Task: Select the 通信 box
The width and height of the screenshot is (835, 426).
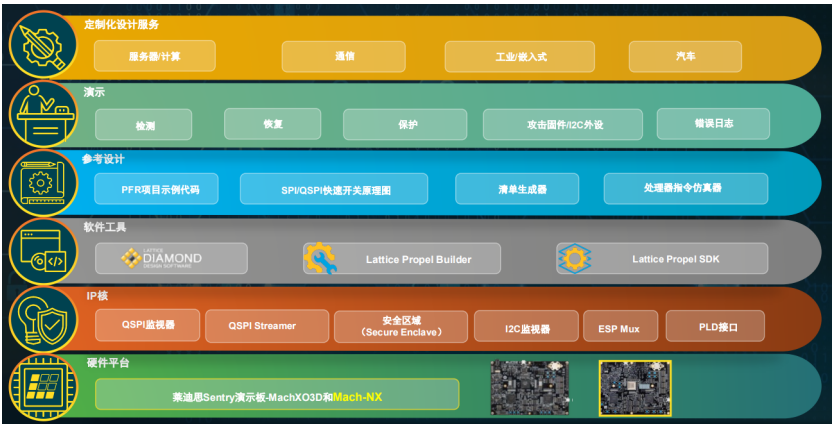Action: tap(343, 56)
